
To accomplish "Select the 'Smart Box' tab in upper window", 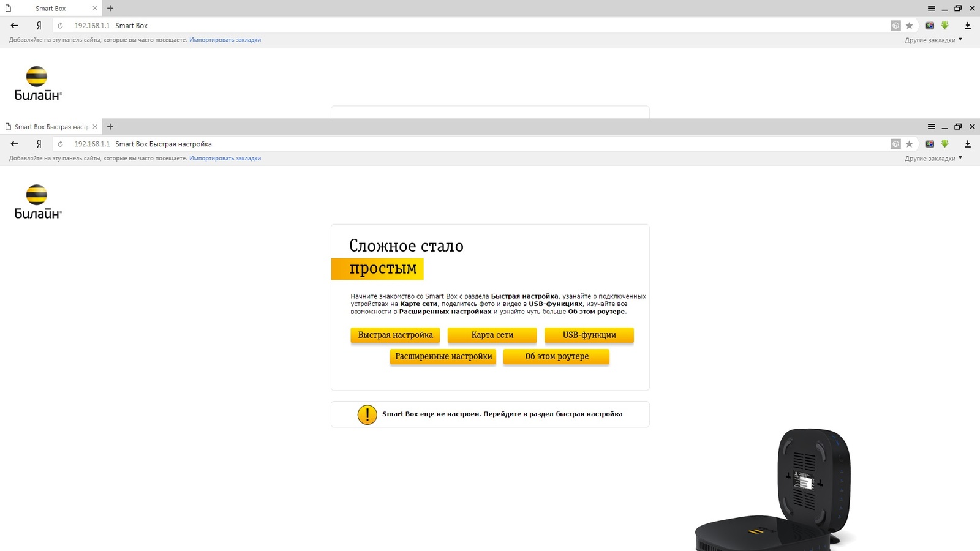I will [x=51, y=9].
